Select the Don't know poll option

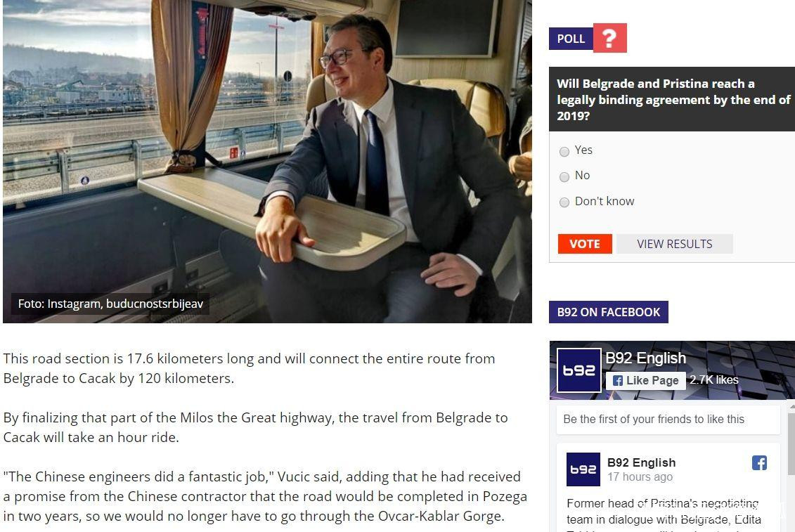(564, 202)
